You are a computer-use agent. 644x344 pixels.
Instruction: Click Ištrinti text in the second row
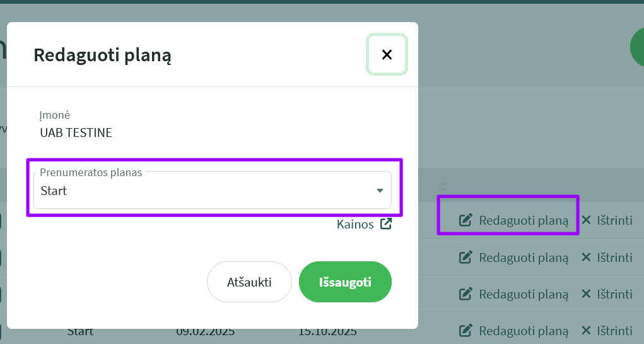(614, 258)
